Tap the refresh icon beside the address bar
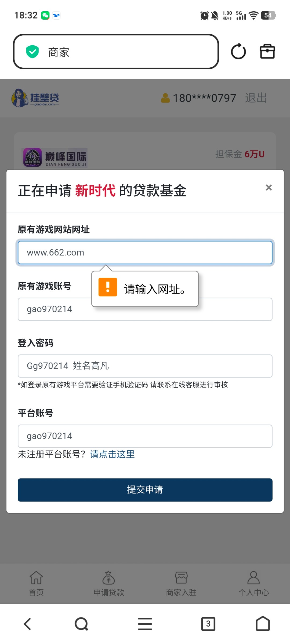The width and height of the screenshot is (290, 644). [238, 52]
